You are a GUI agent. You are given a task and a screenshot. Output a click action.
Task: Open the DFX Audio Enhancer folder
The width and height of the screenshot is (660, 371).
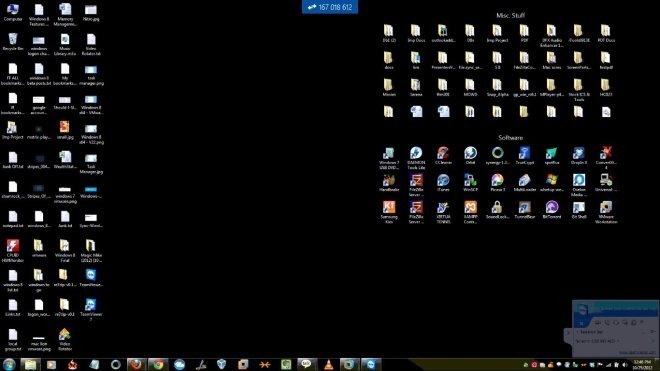click(x=551, y=36)
